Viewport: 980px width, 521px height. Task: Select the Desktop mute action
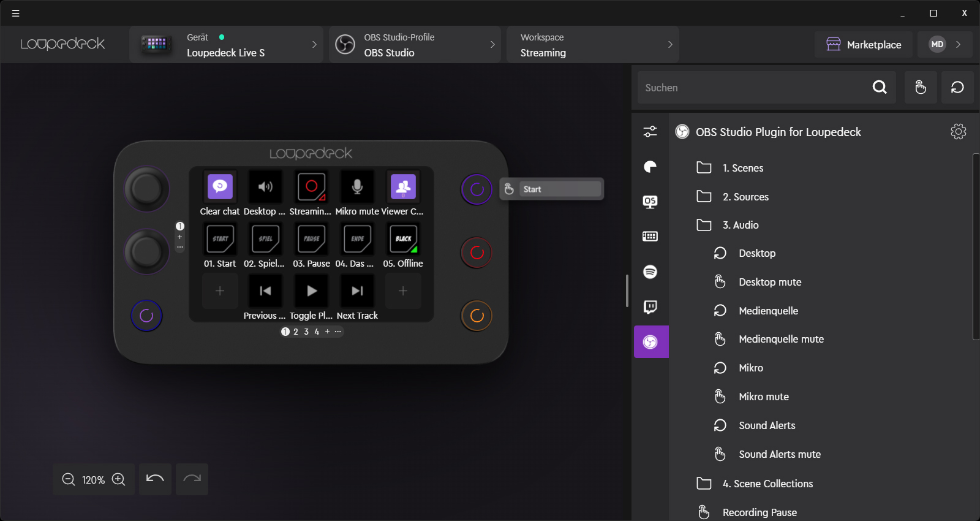[769, 282]
